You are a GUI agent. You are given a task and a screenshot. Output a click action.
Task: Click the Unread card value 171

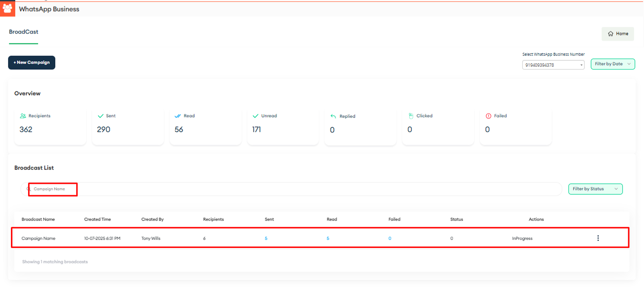pos(257,130)
